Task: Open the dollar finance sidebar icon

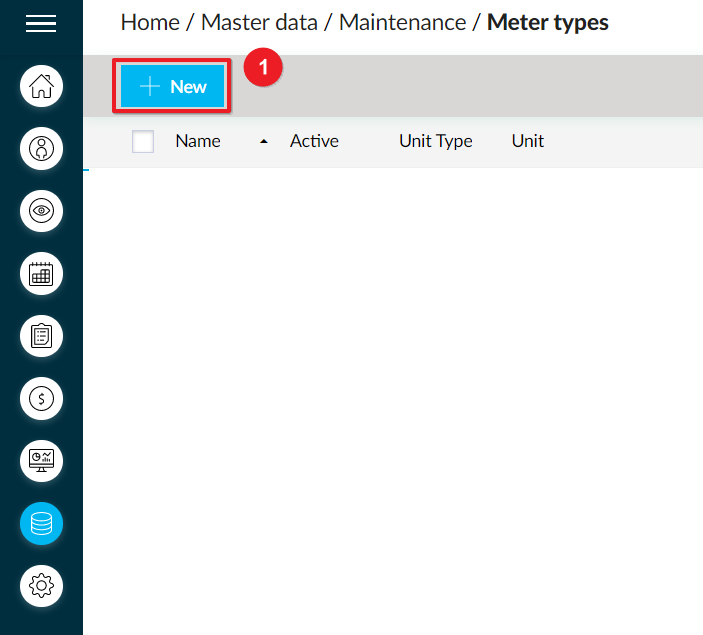Action: (41, 398)
